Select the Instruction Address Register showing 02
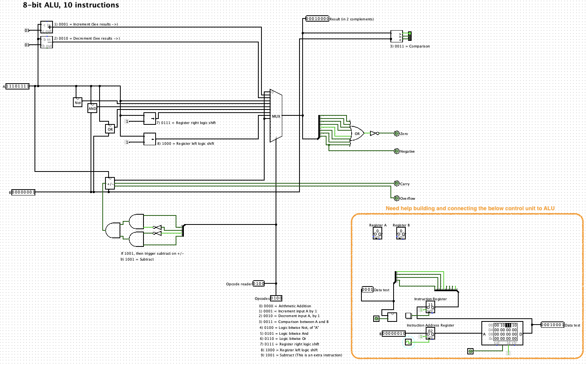The image size is (588, 365). point(430,334)
